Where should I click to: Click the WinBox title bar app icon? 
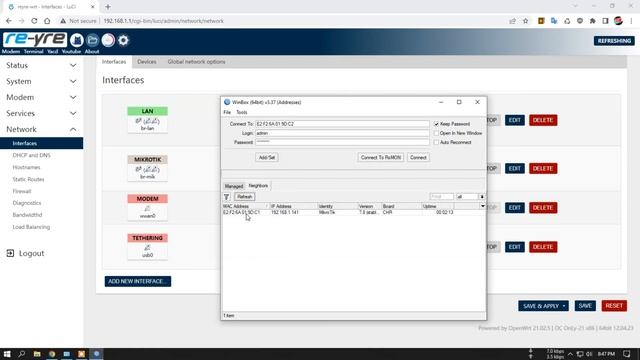point(227,102)
